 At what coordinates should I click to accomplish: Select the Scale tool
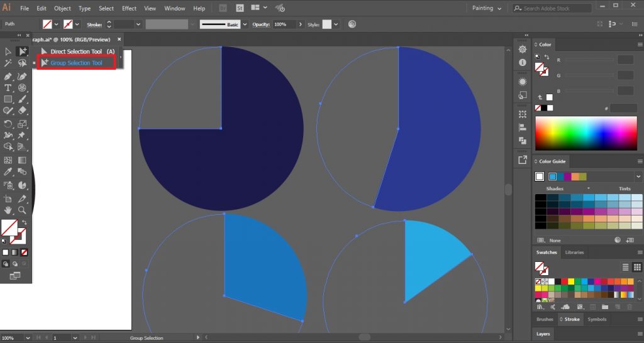[22, 124]
